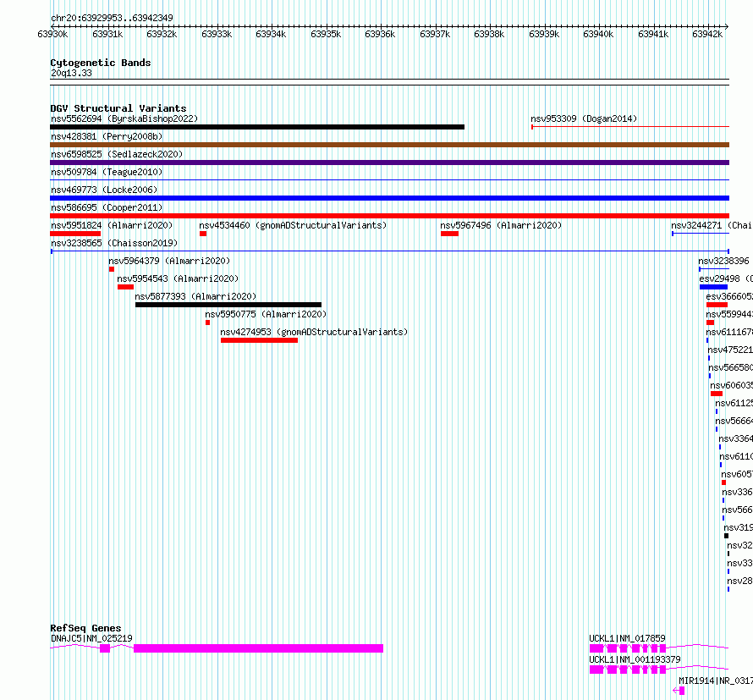The image size is (753, 700).
Task: Click the small magenta DNAJC5 exon block
Action: click(x=105, y=648)
